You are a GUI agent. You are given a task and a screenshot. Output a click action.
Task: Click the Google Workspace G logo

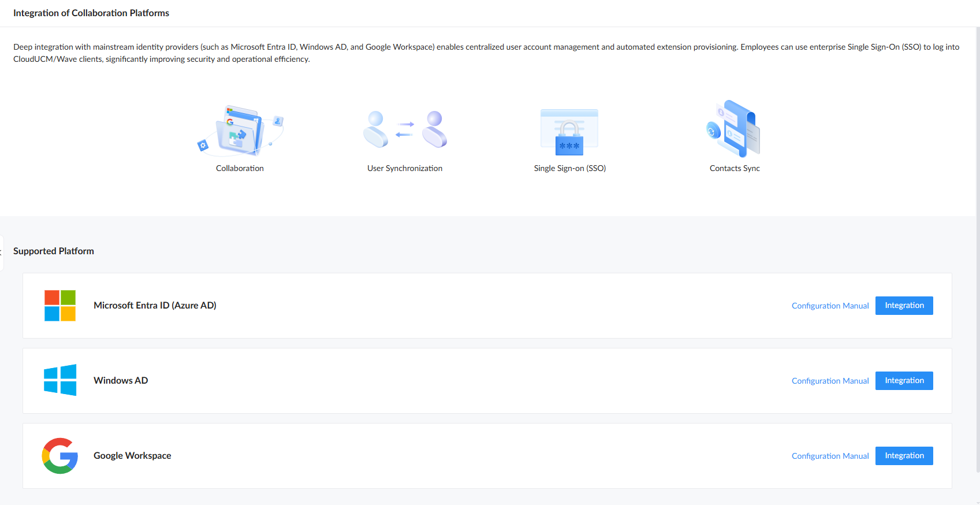click(60, 456)
